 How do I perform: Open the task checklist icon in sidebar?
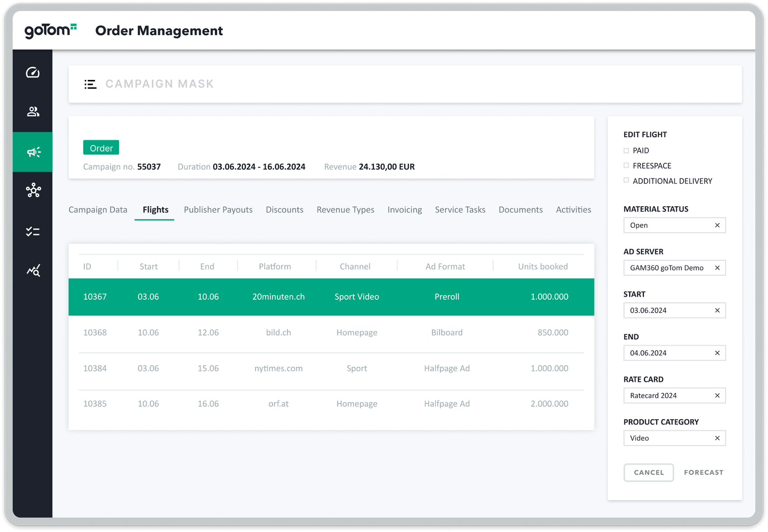coord(33,232)
